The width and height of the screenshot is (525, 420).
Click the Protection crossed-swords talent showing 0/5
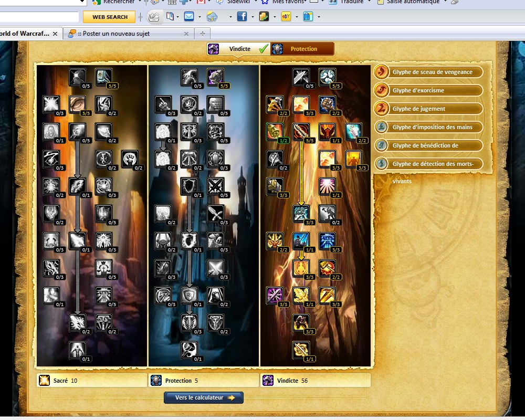point(216,186)
